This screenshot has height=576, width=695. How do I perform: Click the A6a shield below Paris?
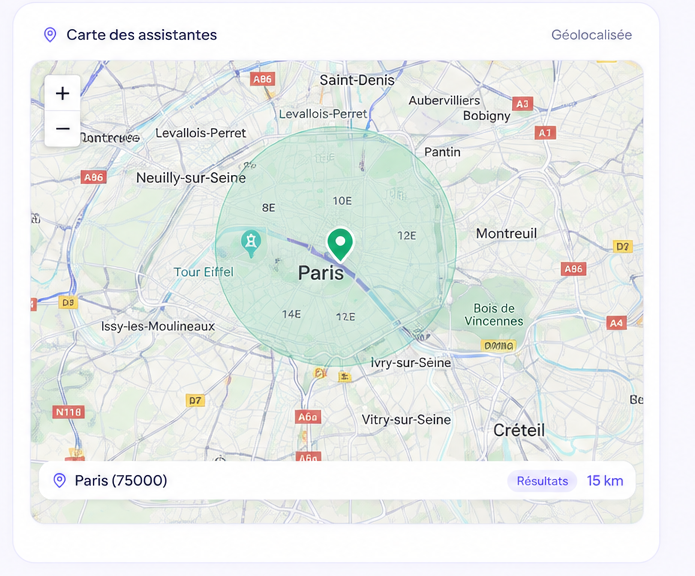[x=308, y=417]
